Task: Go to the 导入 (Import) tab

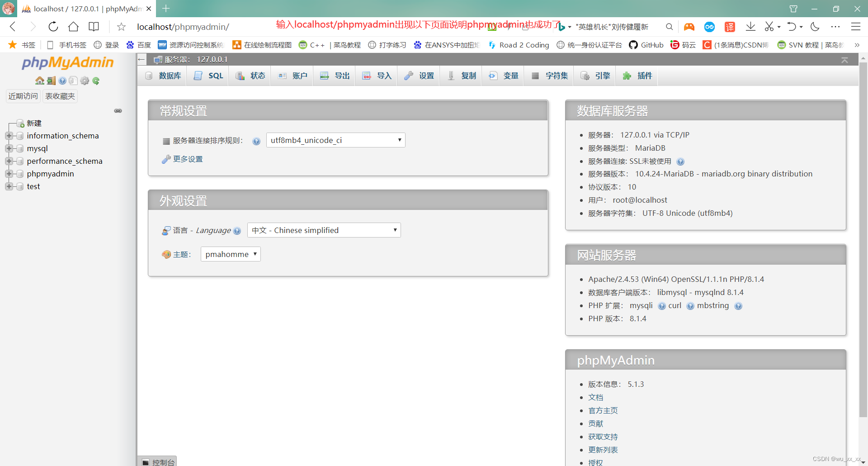Action: pos(376,76)
